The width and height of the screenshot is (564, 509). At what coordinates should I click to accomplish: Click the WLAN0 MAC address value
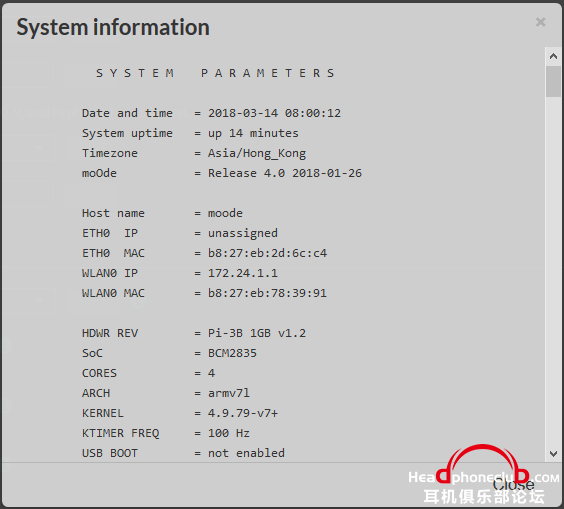(x=267, y=293)
